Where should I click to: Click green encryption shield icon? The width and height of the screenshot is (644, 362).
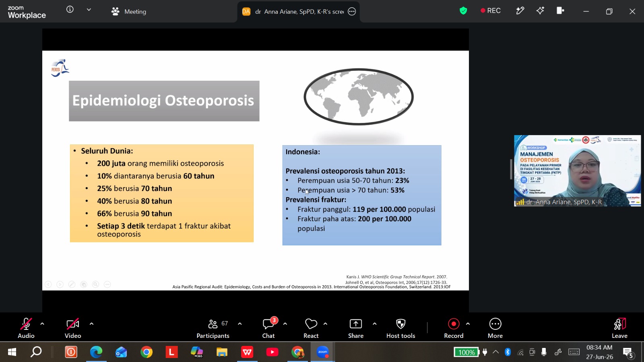[463, 11]
